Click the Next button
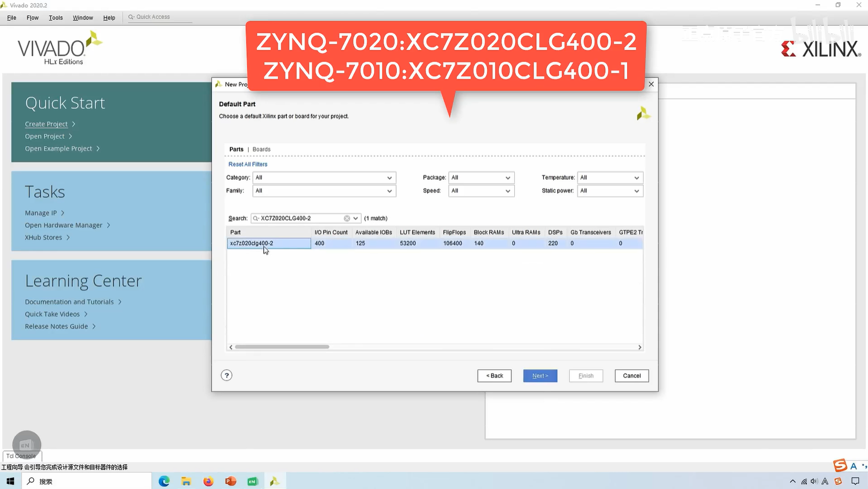This screenshot has width=868, height=489. [540, 376]
